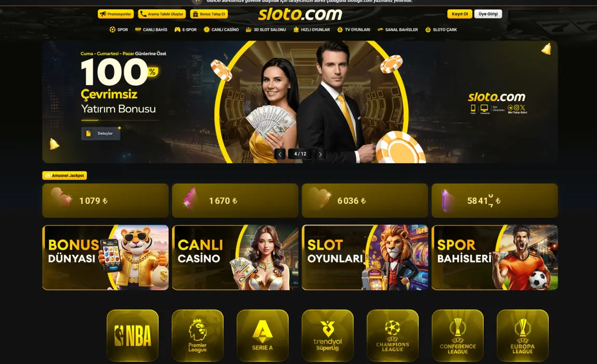Open the Promosyonlar button
Screen dimensions: 597x364
[116, 14]
